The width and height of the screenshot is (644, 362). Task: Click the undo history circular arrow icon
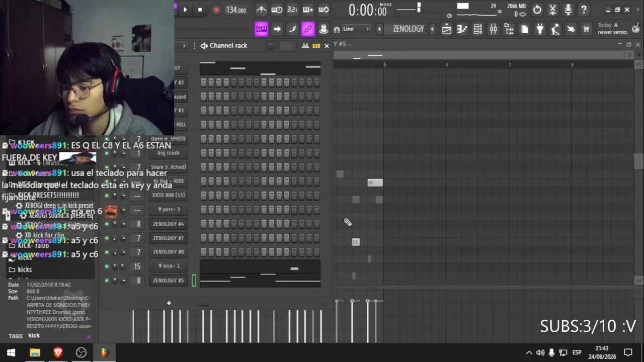[x=537, y=10]
